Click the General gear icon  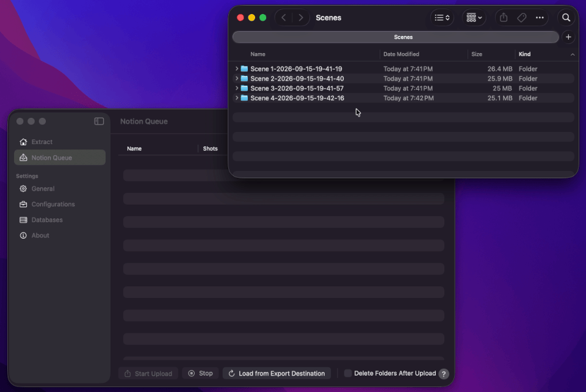tap(23, 189)
